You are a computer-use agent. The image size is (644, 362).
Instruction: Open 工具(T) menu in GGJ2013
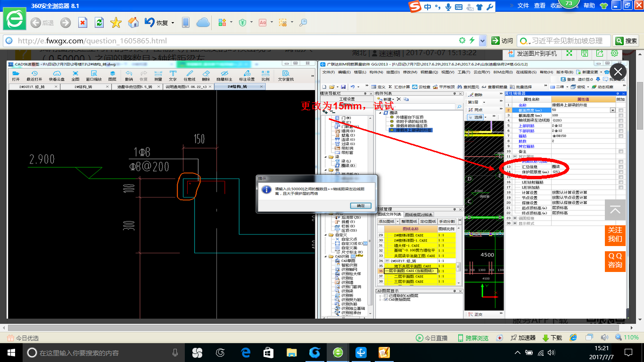tap(464, 72)
